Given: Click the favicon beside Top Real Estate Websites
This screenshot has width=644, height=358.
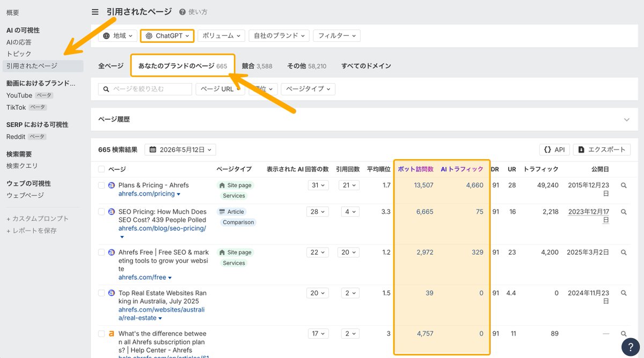Looking at the screenshot, I should pyautogui.click(x=112, y=293).
